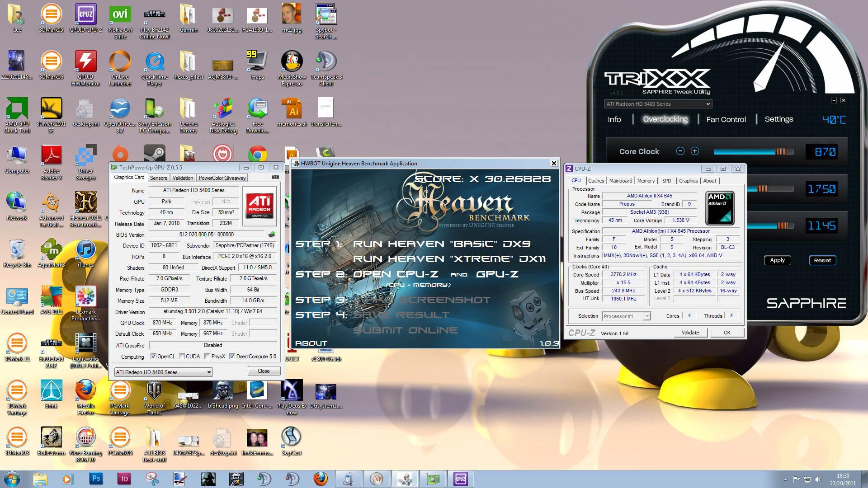868x488 pixels.
Task: Click ABOUT in the HWBOT Heaven window
Action: click(311, 343)
